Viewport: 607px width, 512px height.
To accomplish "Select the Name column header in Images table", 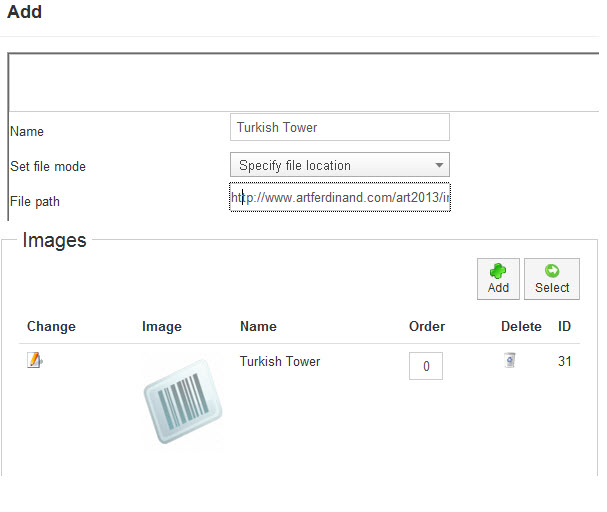I will pos(258,326).
